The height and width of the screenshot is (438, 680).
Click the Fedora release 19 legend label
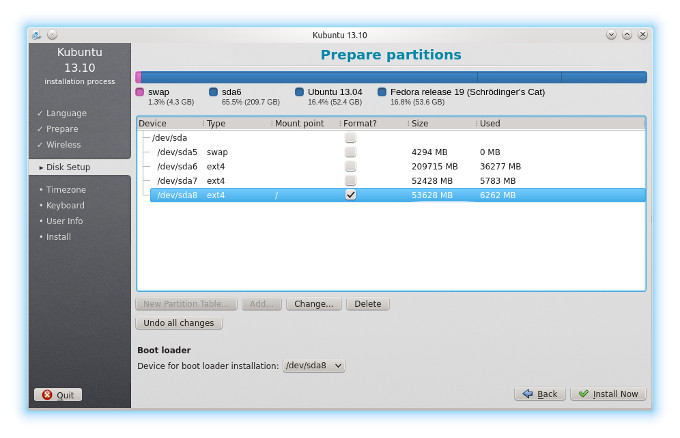click(x=468, y=92)
